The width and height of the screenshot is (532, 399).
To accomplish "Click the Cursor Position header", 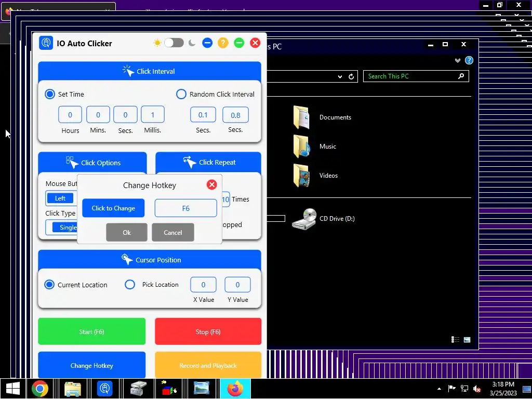I will click(x=150, y=260).
